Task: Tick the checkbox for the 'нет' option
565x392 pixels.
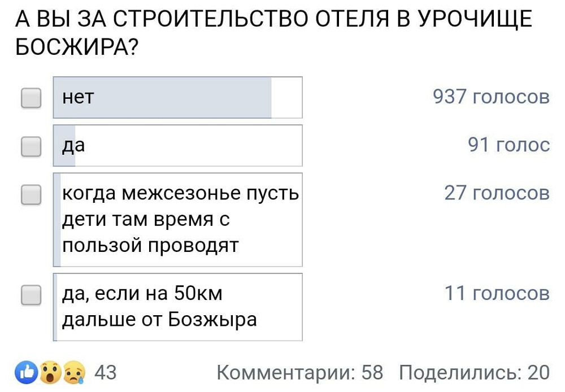Action: (x=31, y=98)
